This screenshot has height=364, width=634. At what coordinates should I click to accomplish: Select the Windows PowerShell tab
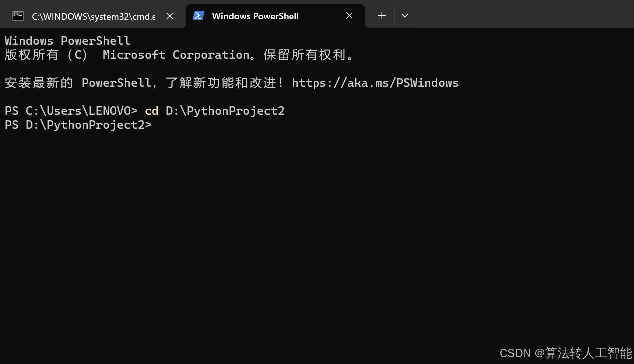click(x=255, y=15)
